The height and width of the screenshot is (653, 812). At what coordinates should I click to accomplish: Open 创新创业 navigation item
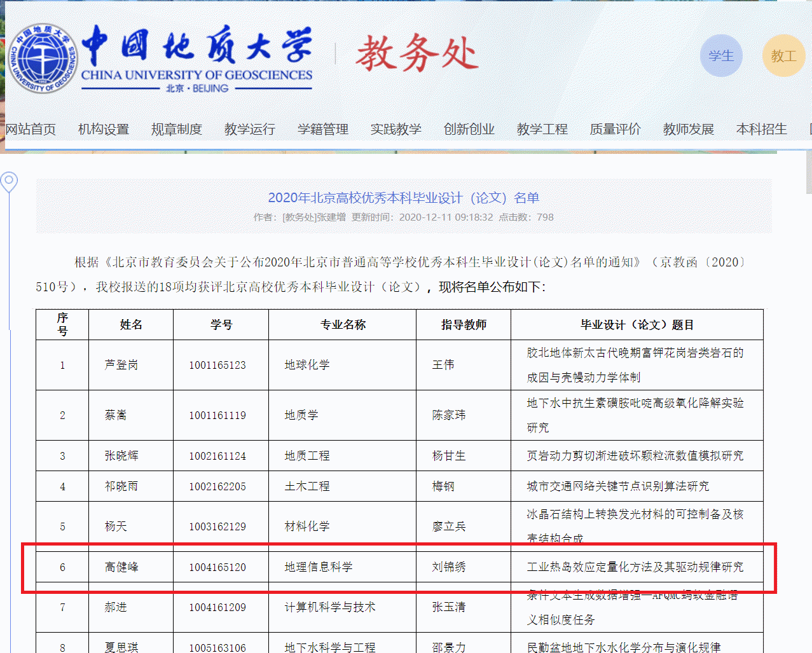click(469, 129)
